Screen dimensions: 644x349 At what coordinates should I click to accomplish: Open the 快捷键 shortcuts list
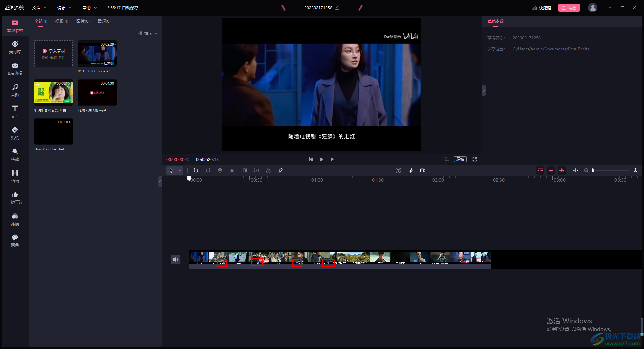(541, 8)
